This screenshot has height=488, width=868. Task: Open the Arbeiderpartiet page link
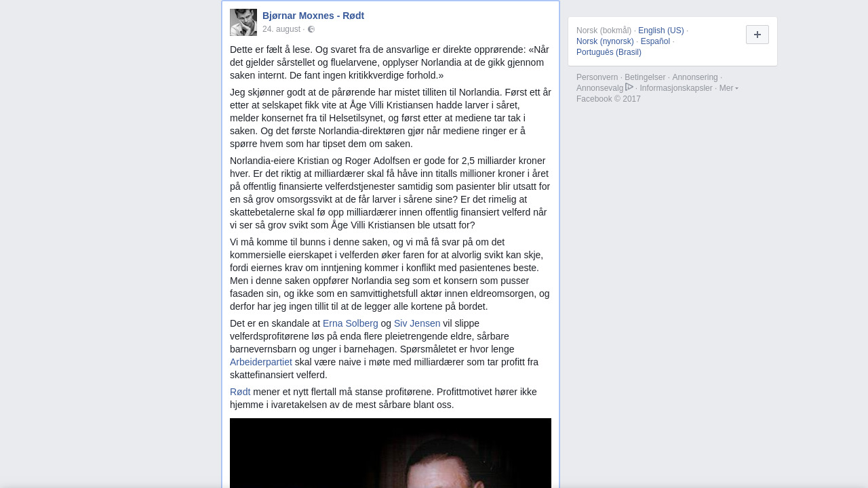[x=261, y=362]
